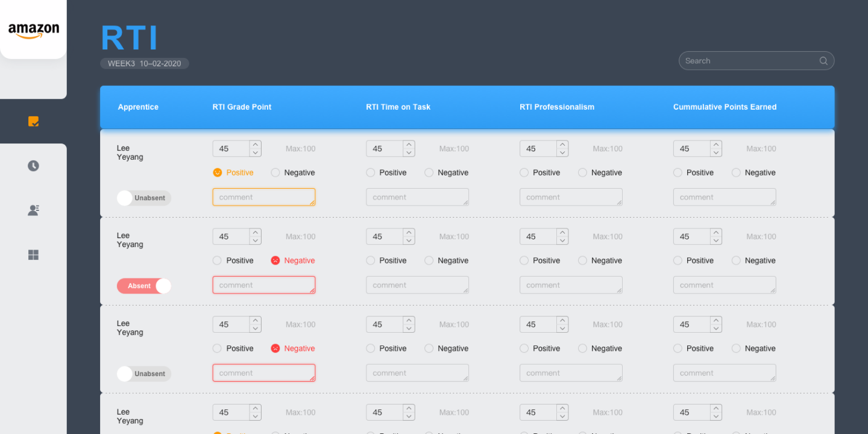868x434 pixels.
Task: Select the red sad-face Negative in second row
Action: 275,260
